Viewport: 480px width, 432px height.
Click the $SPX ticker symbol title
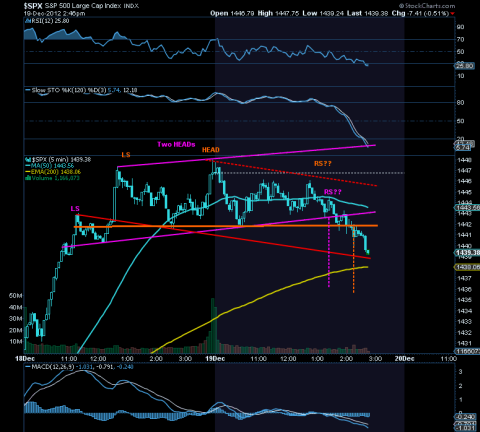coord(33,6)
